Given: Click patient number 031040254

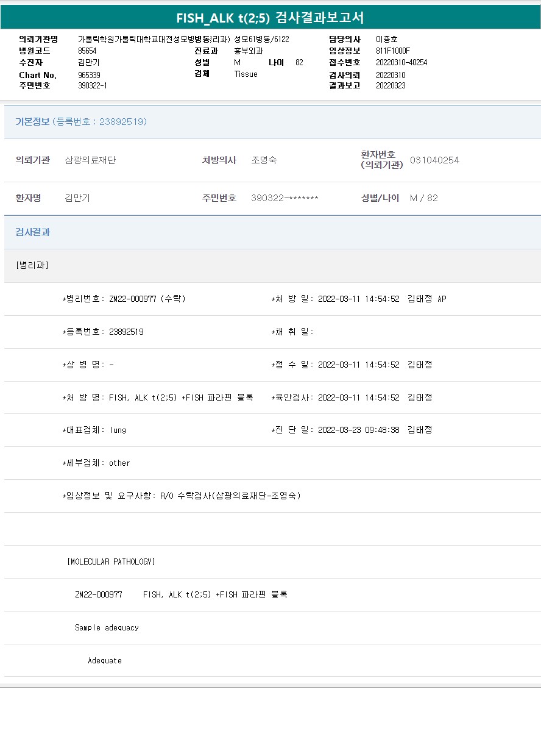Looking at the screenshot, I should coord(434,160).
